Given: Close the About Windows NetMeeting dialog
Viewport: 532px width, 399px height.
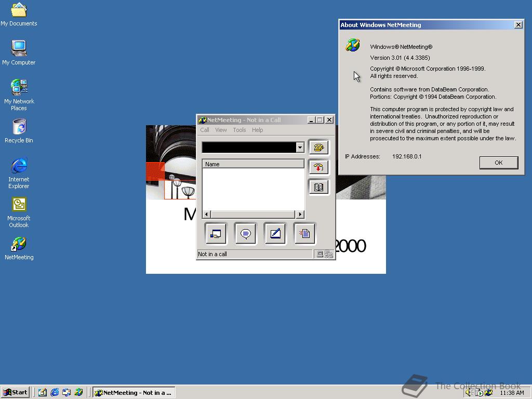Looking at the screenshot, I should coord(518,25).
